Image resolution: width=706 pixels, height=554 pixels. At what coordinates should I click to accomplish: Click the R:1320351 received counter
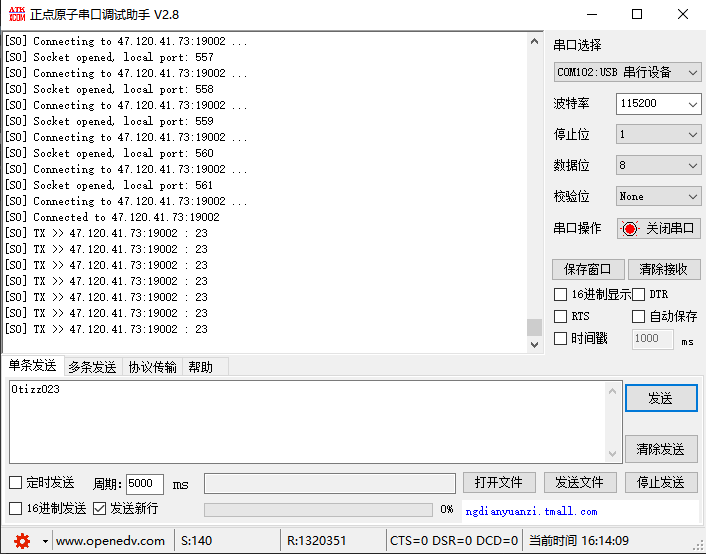click(317, 541)
